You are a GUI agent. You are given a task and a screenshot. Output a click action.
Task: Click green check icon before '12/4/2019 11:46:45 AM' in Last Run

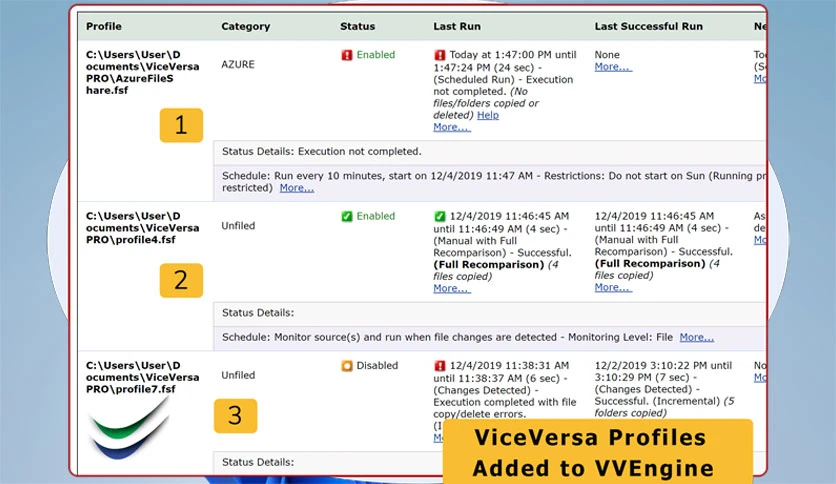click(x=440, y=216)
